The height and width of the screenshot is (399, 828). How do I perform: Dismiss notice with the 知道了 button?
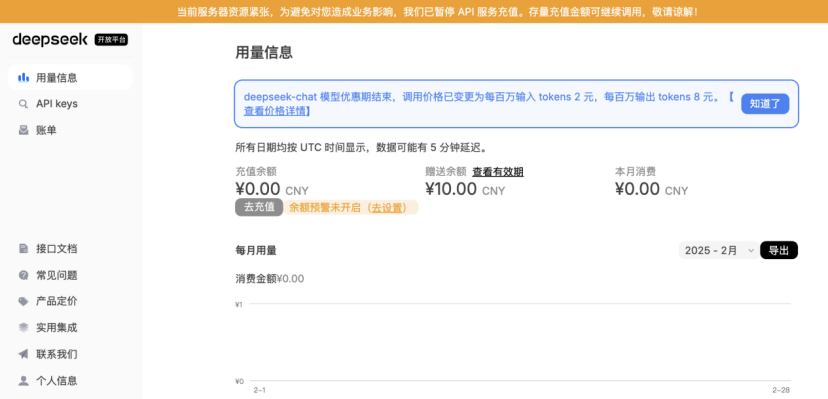click(765, 104)
